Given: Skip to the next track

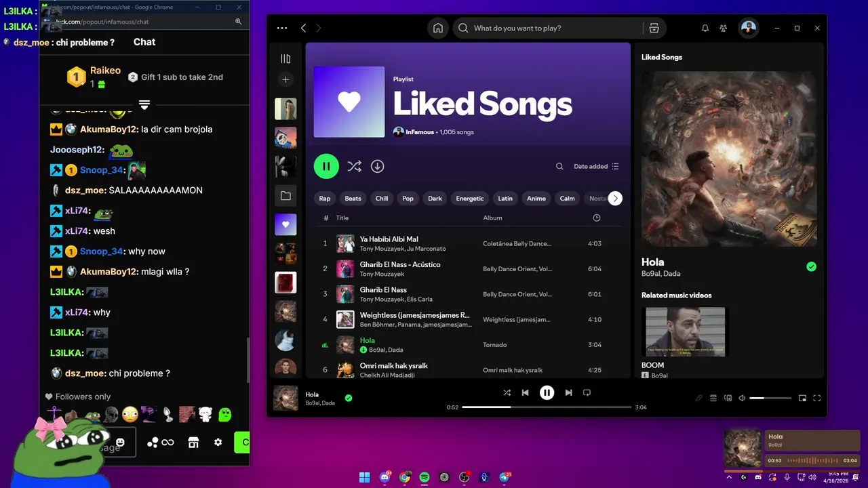Looking at the screenshot, I should 568,392.
